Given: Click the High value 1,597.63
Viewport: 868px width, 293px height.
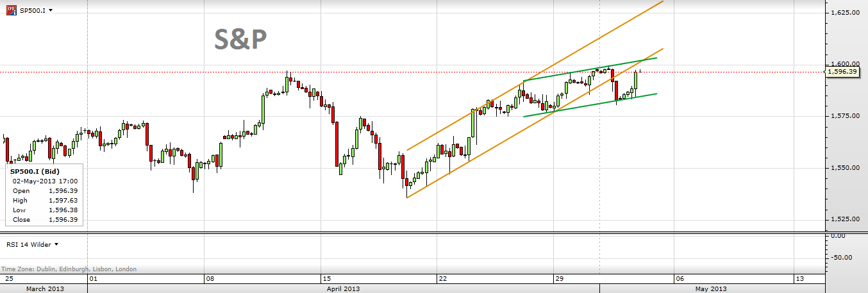Looking at the screenshot, I should [x=63, y=201].
